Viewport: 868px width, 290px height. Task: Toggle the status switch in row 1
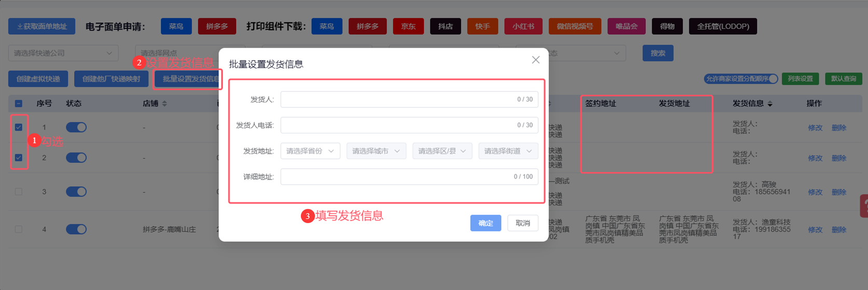coord(76,127)
